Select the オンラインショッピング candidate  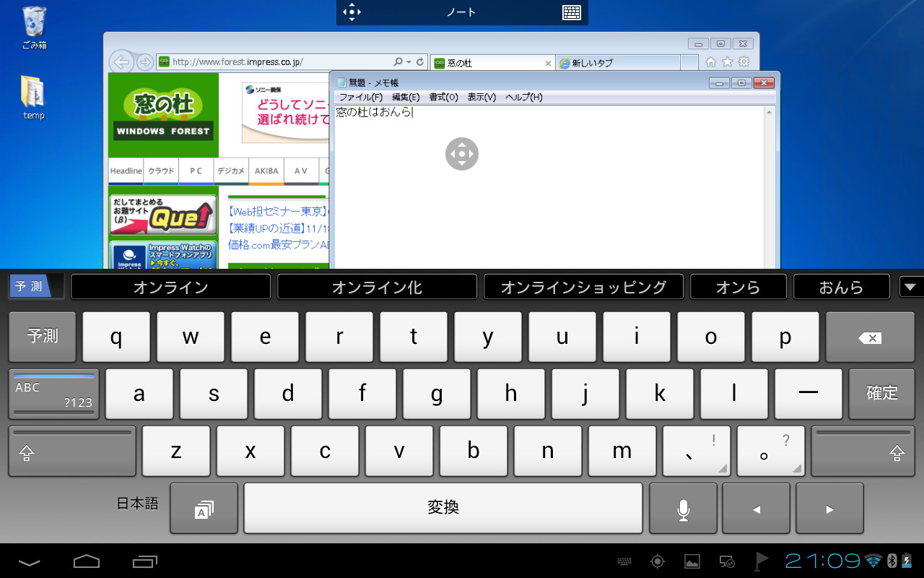click(583, 286)
